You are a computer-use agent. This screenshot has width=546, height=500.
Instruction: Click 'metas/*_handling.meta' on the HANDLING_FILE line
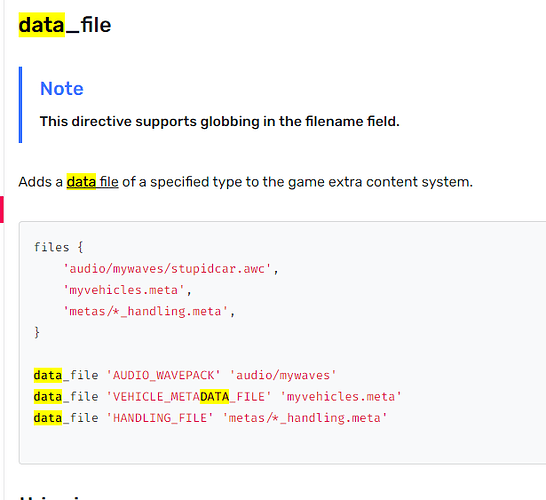(305, 418)
